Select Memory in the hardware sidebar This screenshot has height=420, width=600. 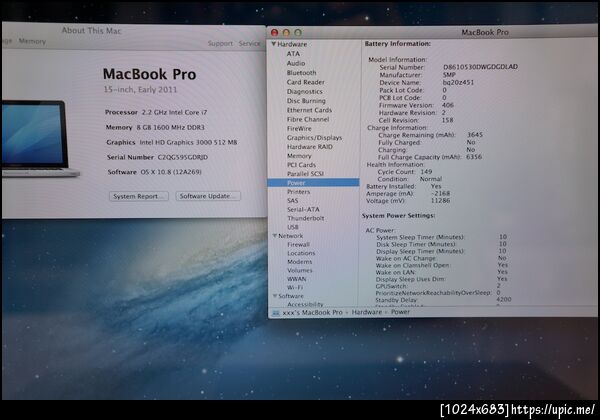(299, 156)
